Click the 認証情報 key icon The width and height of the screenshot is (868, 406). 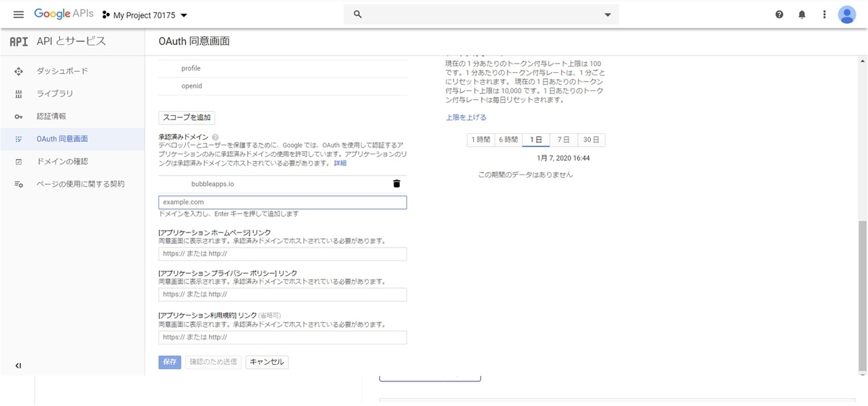[x=19, y=117]
